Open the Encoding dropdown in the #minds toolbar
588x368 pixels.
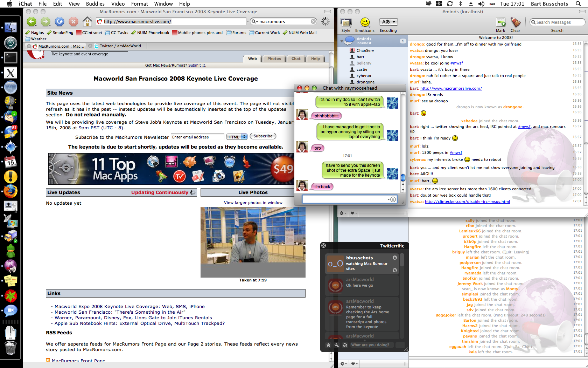click(x=388, y=22)
